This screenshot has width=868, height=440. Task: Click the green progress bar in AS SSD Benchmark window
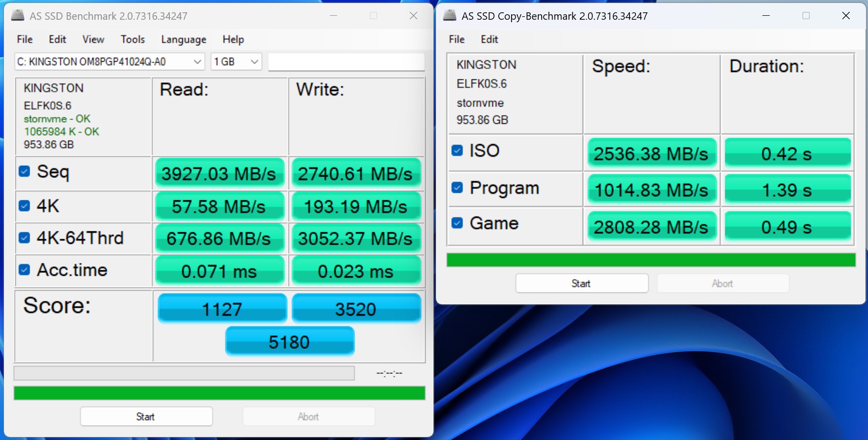point(219,393)
